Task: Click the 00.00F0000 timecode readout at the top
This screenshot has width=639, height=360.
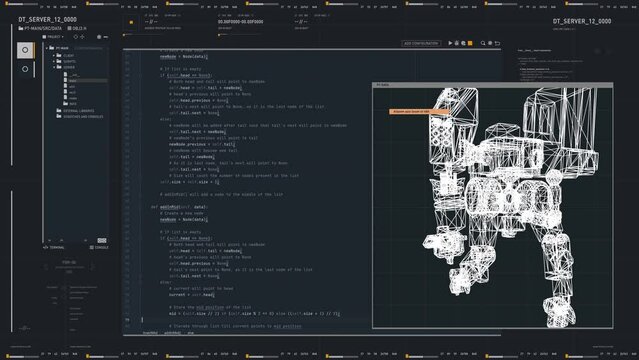Action: coord(240,22)
